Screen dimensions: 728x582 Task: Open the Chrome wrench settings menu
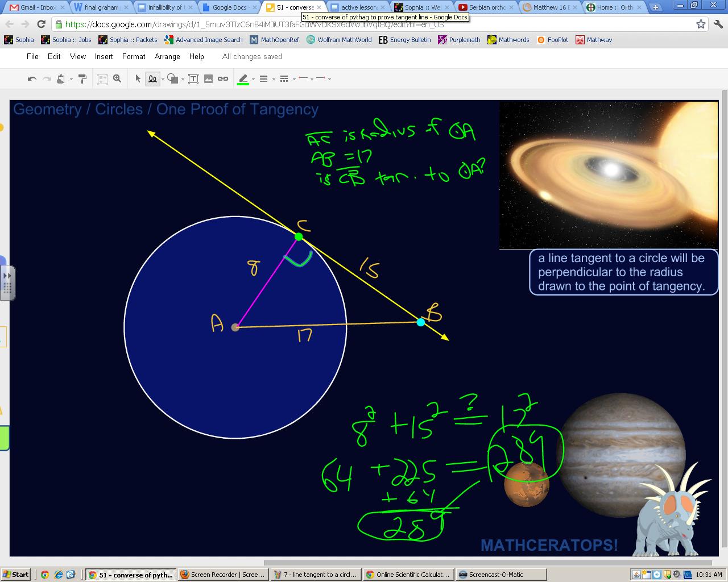[717, 24]
